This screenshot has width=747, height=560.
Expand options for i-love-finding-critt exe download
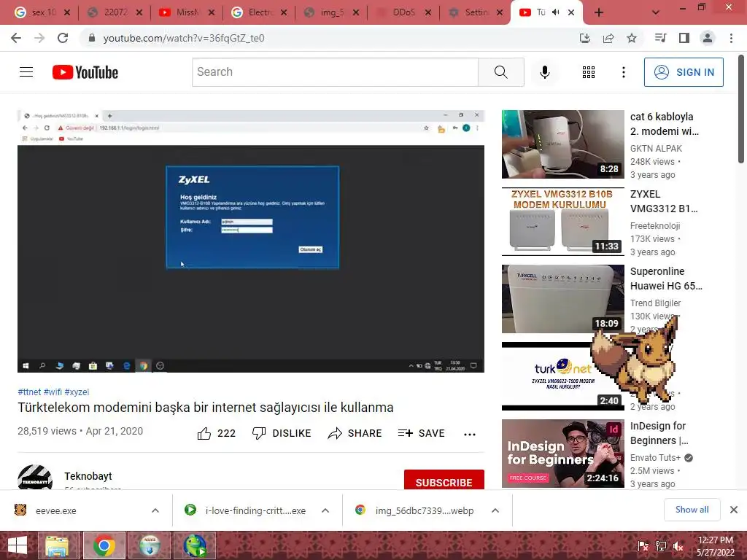[x=325, y=510]
